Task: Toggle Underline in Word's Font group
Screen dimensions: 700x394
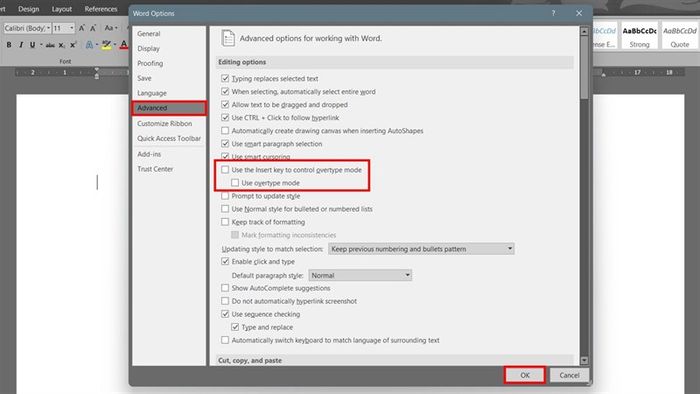Action: coord(32,45)
